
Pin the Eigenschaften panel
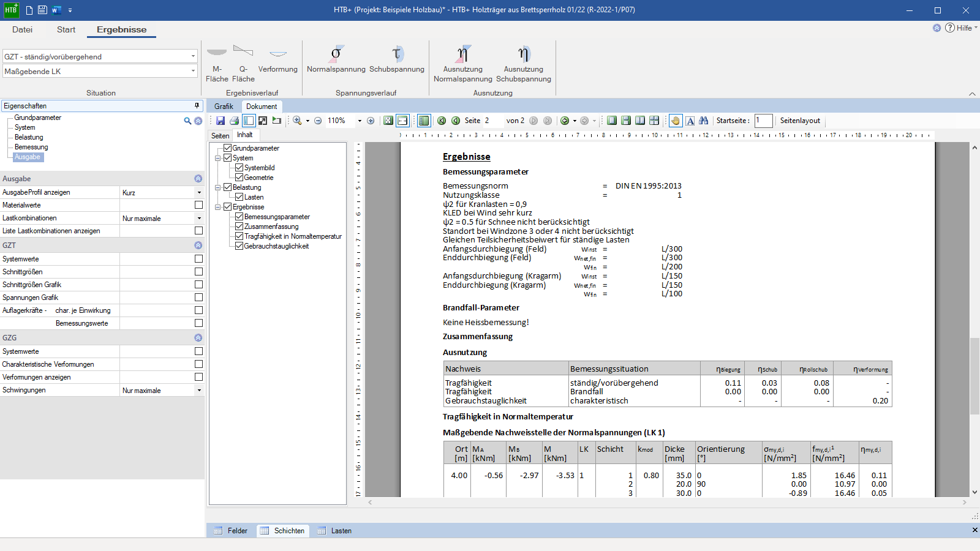pos(197,106)
